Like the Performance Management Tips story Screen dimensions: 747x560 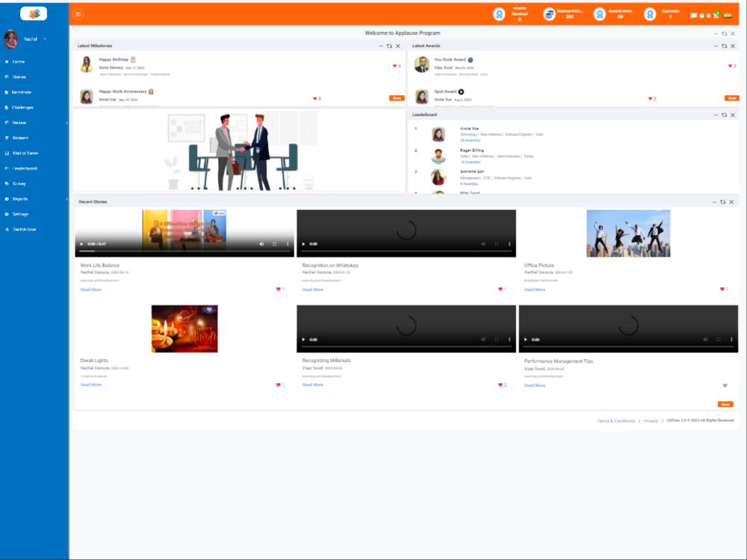click(725, 386)
